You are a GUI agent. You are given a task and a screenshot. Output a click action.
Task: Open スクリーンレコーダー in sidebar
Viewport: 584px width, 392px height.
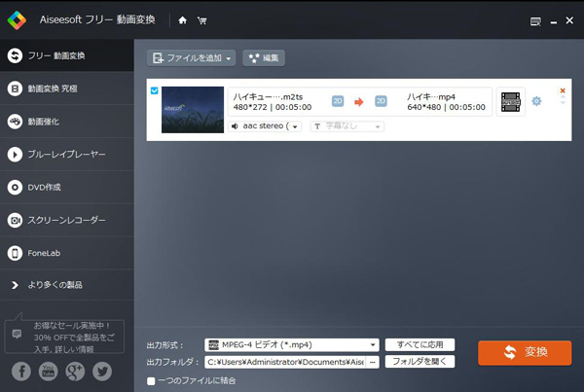66,220
